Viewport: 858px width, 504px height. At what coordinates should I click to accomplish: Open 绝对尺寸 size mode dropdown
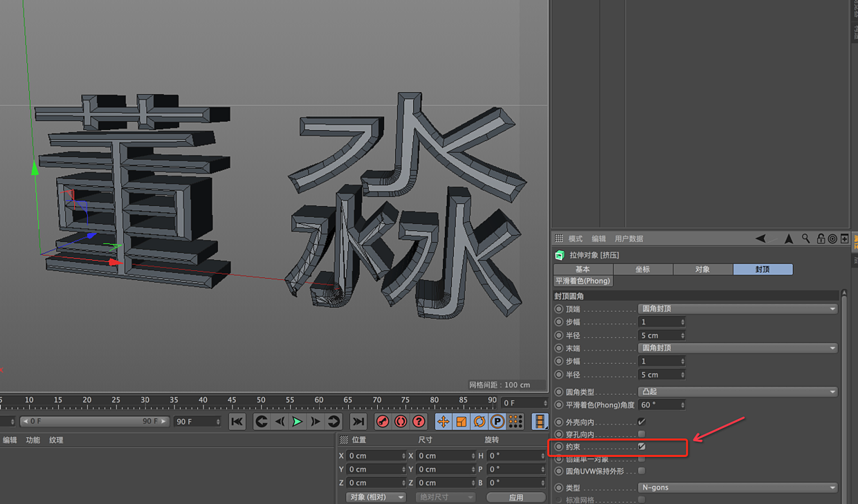click(x=446, y=497)
